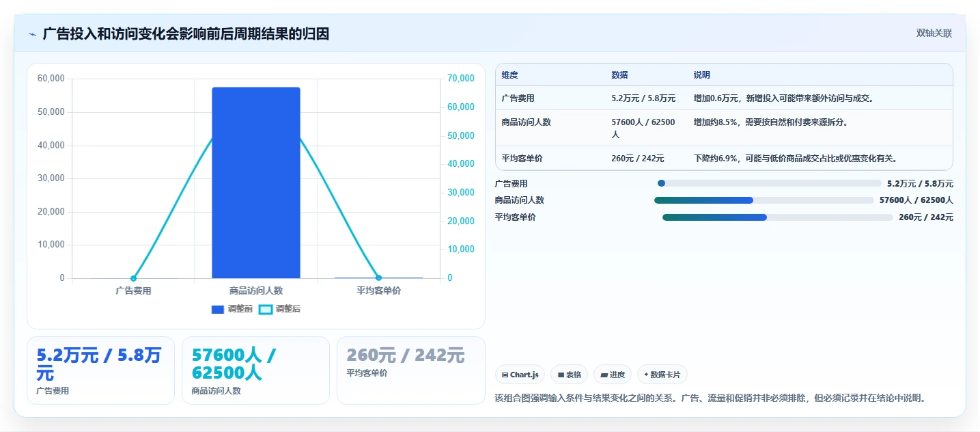The height and width of the screenshot is (432, 980).
Task: Click the 平均客单价 progress bar
Action: [778, 217]
